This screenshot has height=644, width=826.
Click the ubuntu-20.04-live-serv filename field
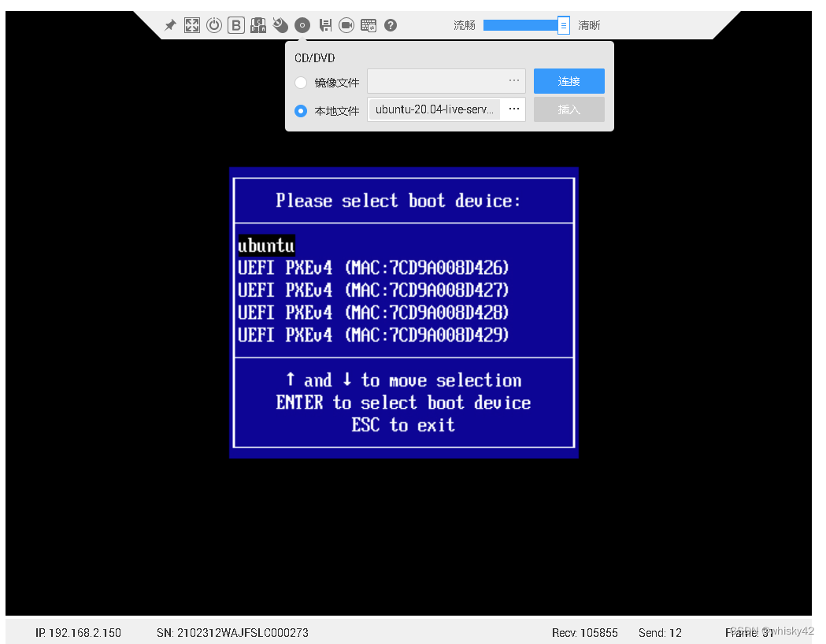[x=434, y=109]
